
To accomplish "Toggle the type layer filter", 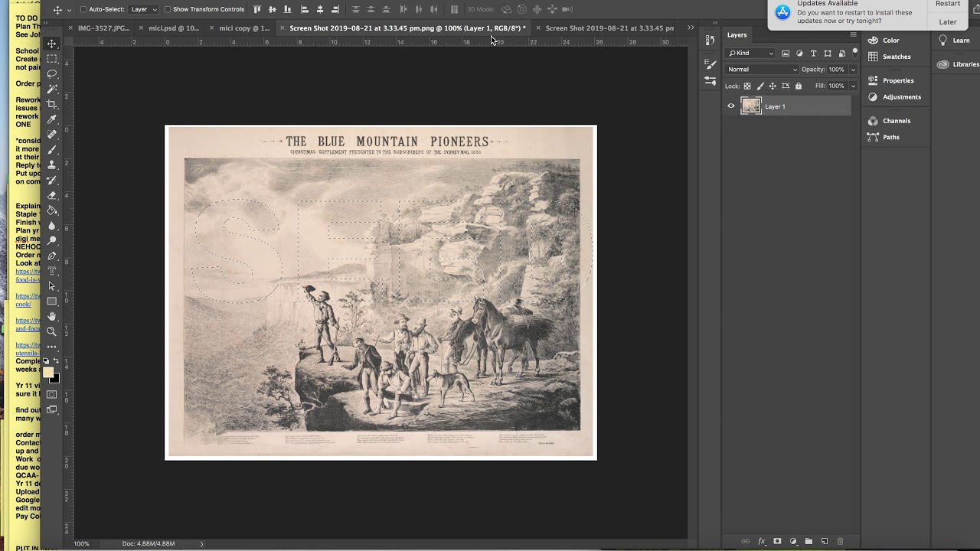I will 813,54.
